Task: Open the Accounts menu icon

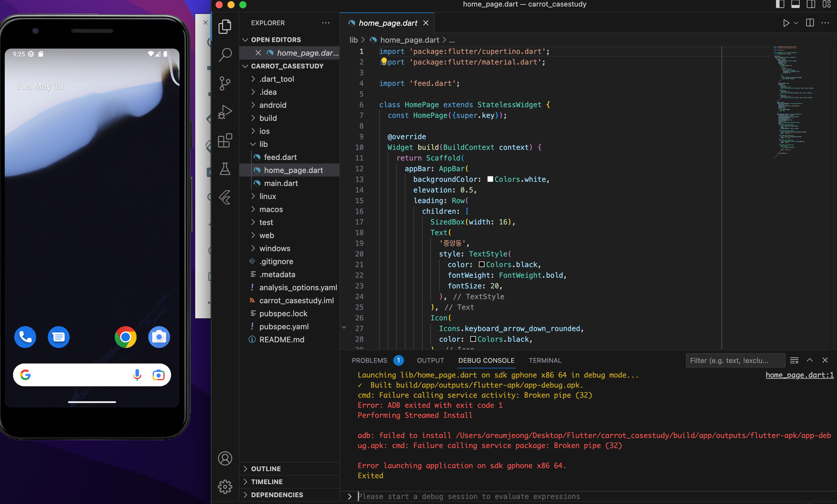Action: [225, 458]
